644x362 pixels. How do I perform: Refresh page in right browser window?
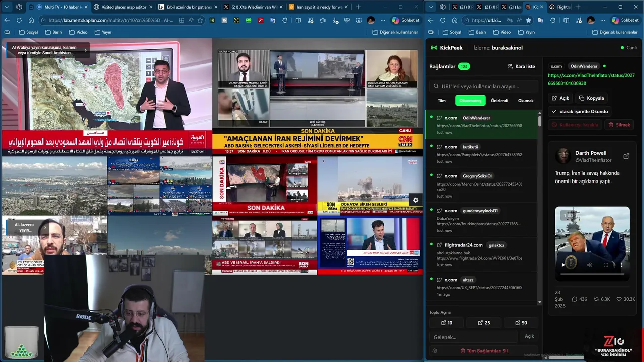pos(442,20)
